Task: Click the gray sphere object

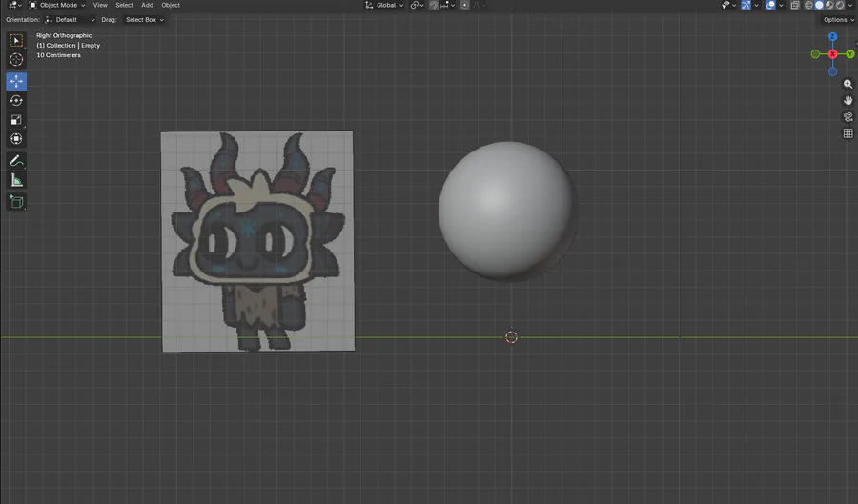Action: tap(508, 211)
